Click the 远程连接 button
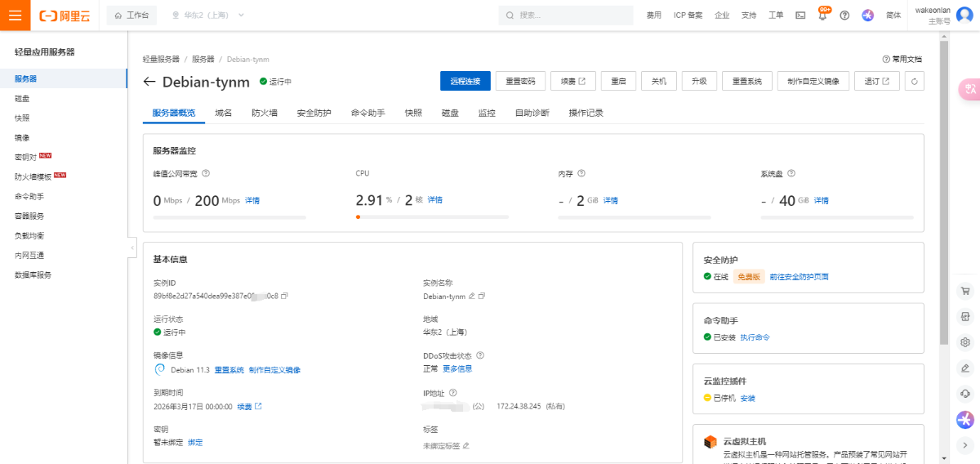This screenshot has height=464, width=980. 465,81
